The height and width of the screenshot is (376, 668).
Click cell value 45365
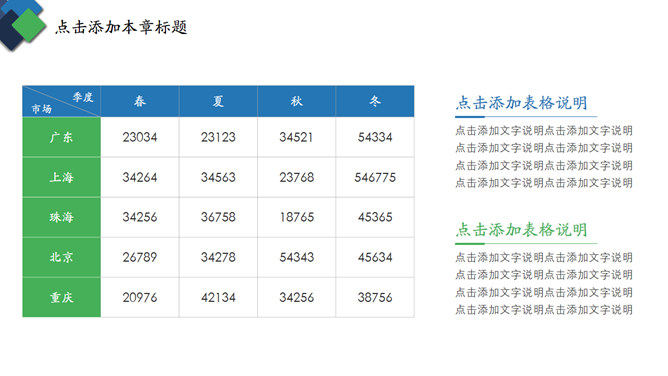click(375, 217)
